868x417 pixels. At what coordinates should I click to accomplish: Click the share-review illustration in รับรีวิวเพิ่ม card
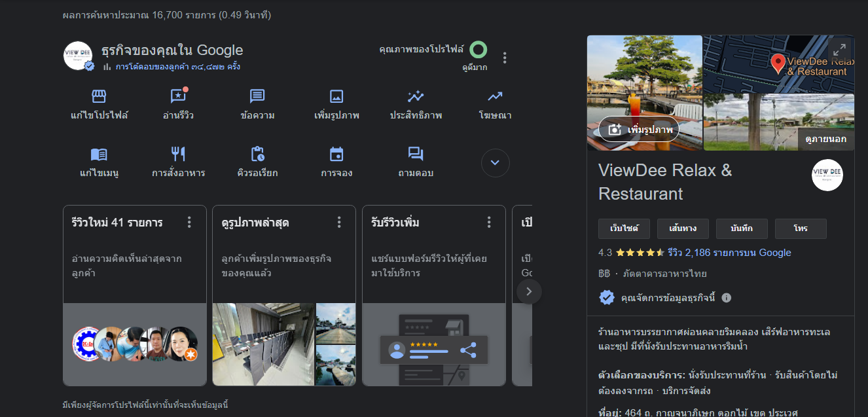pyautogui.click(x=433, y=344)
